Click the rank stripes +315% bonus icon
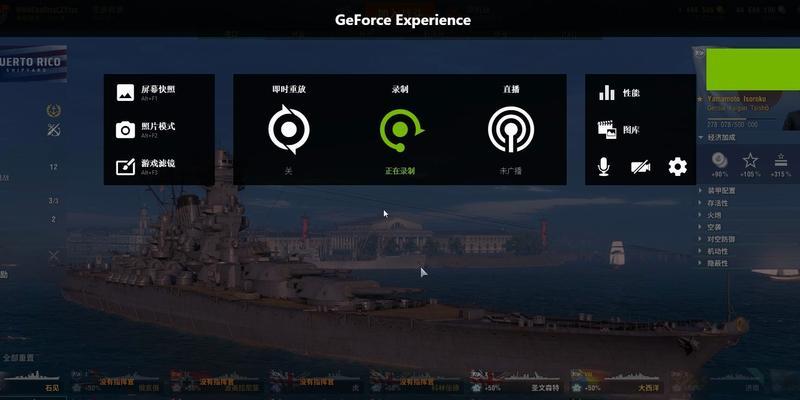This screenshot has width=800, height=400. tap(781, 160)
